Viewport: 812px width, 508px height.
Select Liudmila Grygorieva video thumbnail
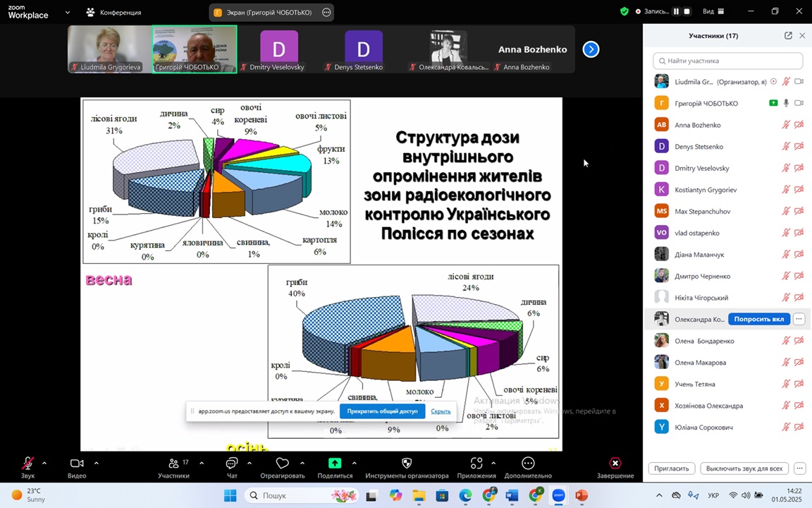pos(110,49)
